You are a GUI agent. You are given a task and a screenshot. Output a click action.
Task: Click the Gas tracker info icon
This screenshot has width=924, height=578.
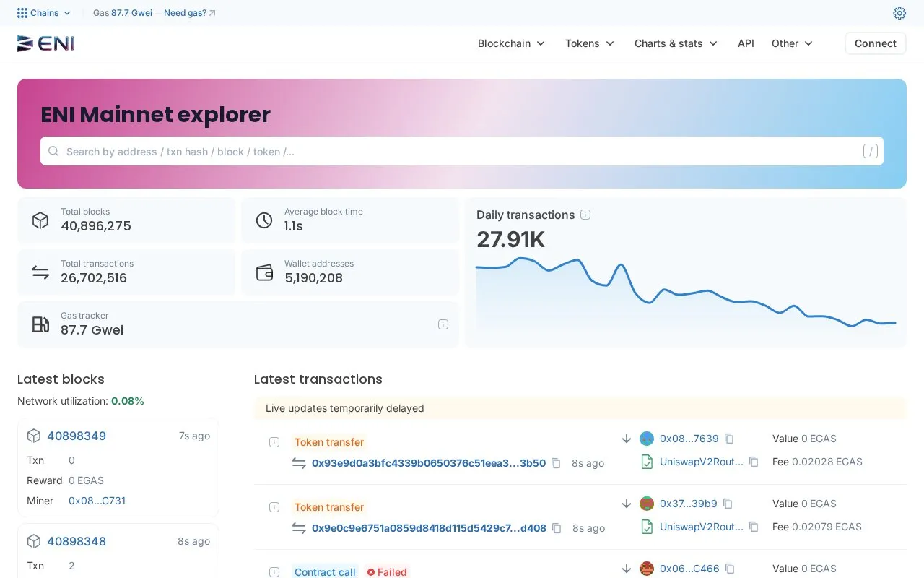point(443,324)
